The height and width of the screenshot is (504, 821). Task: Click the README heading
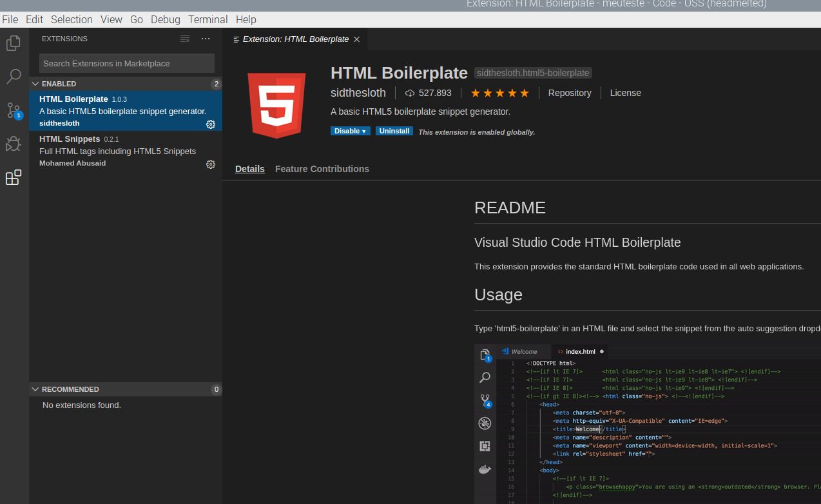tap(510, 208)
